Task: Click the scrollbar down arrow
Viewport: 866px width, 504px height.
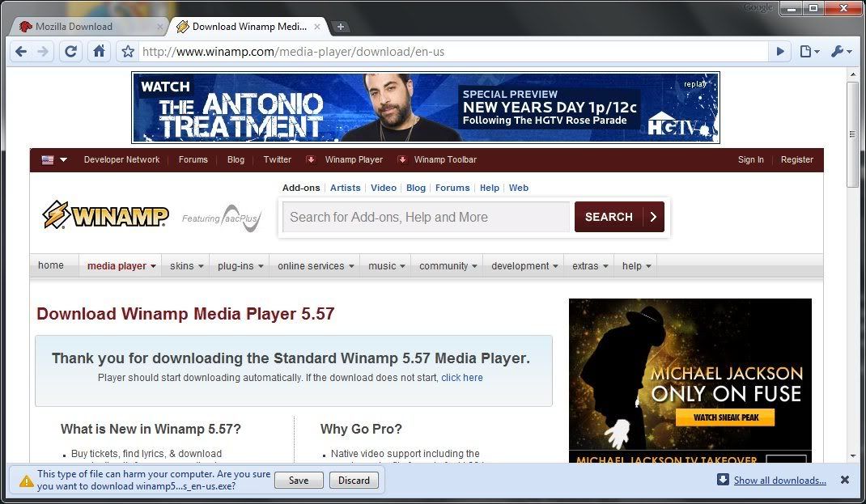Action: tap(853, 456)
